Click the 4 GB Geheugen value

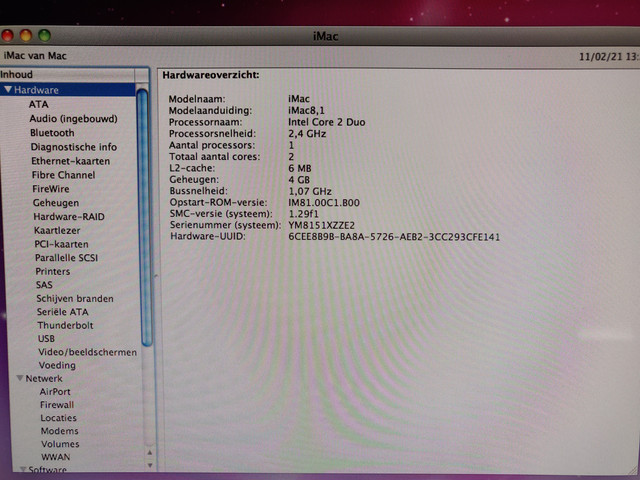click(x=299, y=180)
